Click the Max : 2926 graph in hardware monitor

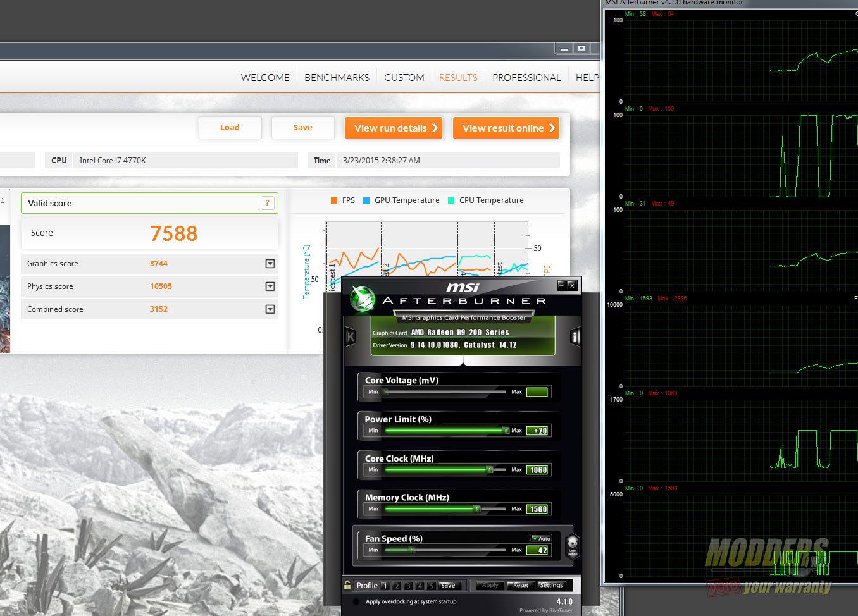[741, 345]
